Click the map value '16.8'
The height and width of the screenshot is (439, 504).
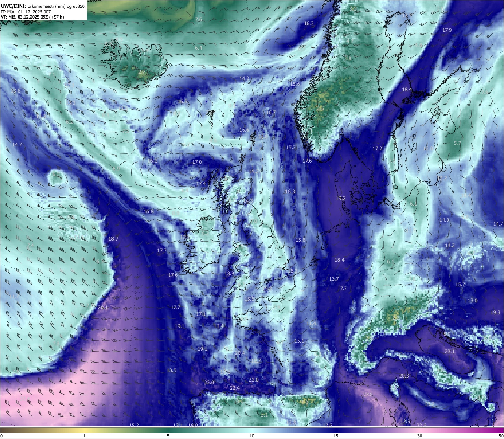[x=148, y=211]
